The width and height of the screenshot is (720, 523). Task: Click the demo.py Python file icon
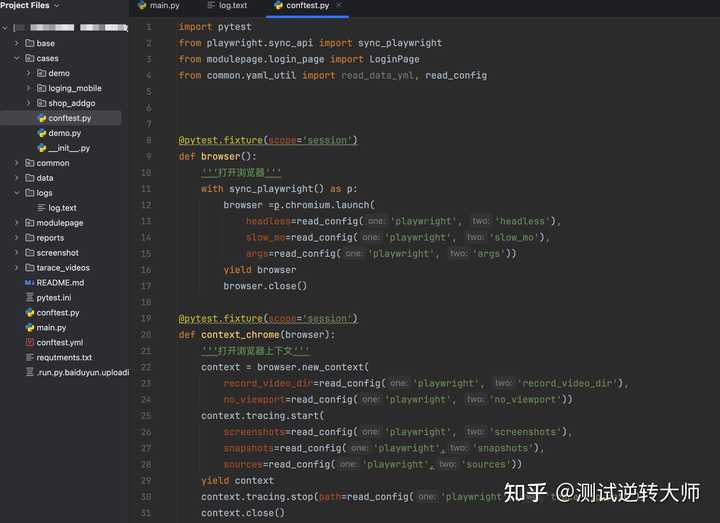[42, 133]
